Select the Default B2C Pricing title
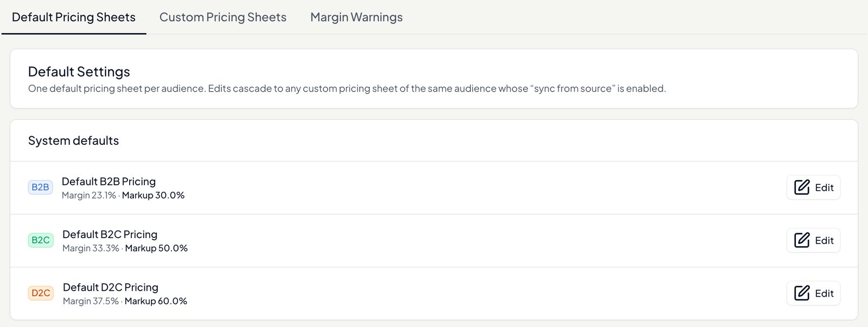Image resolution: width=868 pixels, height=327 pixels. tap(110, 234)
